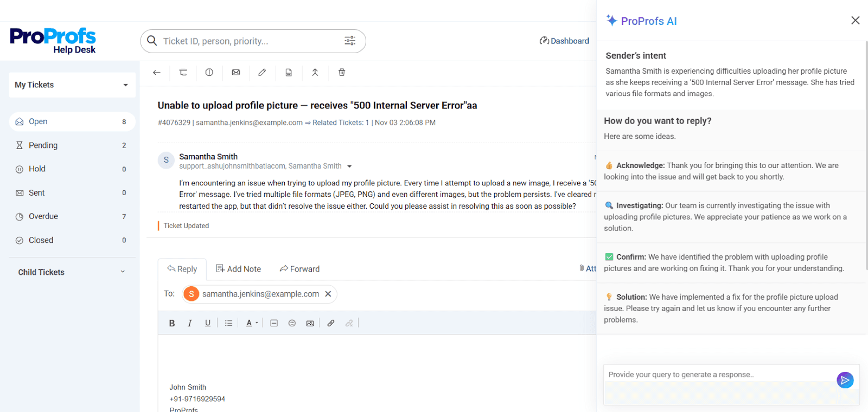The image size is (868, 412).
Task: Open the Open tickets folder
Action: [72, 121]
